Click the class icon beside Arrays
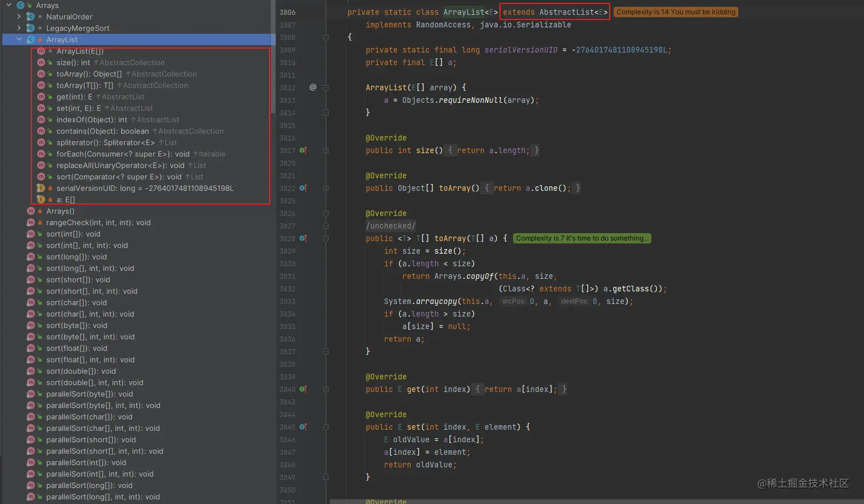 coord(21,5)
